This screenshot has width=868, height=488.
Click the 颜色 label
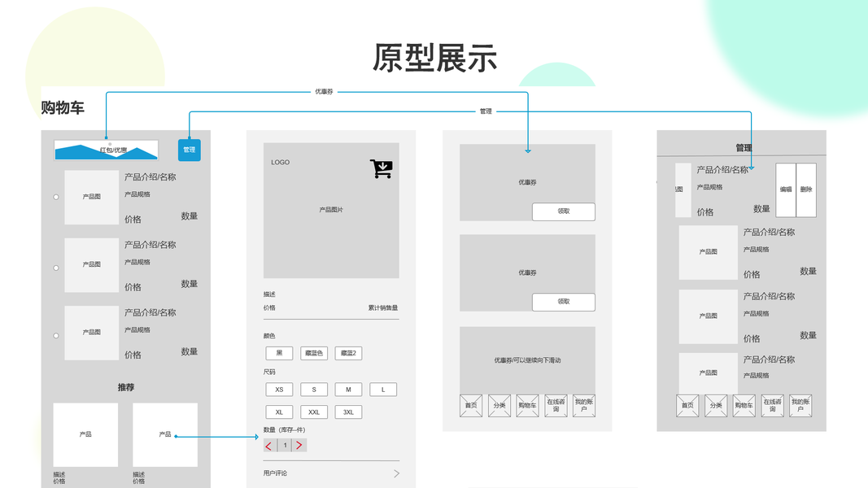click(x=269, y=336)
